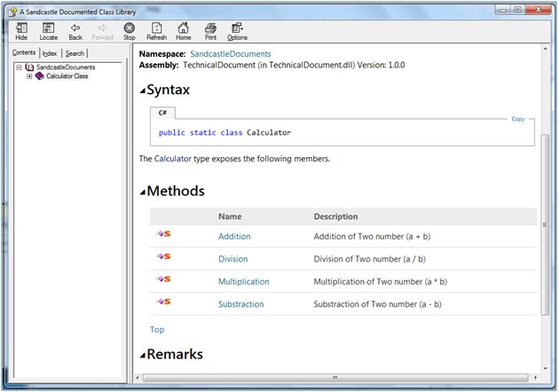Click the help file title bar icon
Screen dimensions: 559x392
12,12
